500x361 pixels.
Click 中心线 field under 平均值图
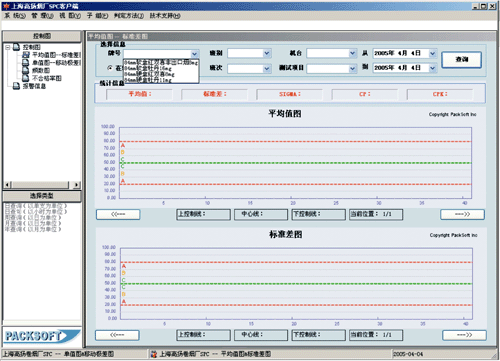point(261,214)
